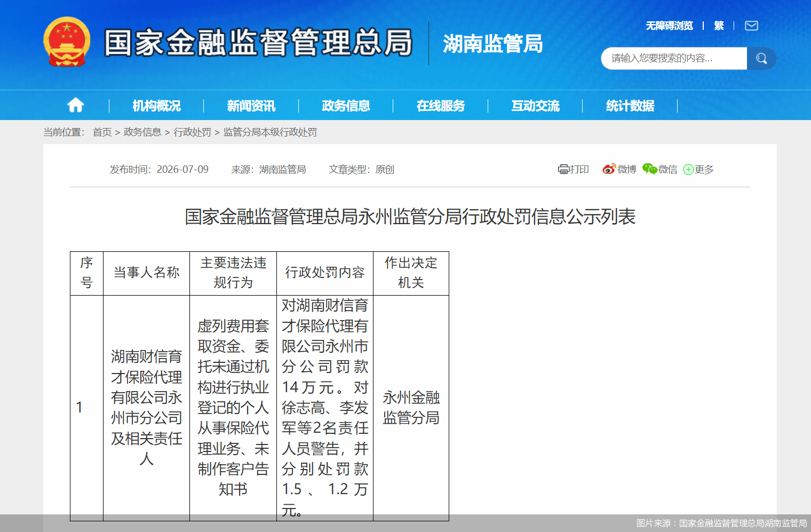This screenshot has height=532, width=811.
Task: Open 统计数据 menu
Action: click(630, 106)
